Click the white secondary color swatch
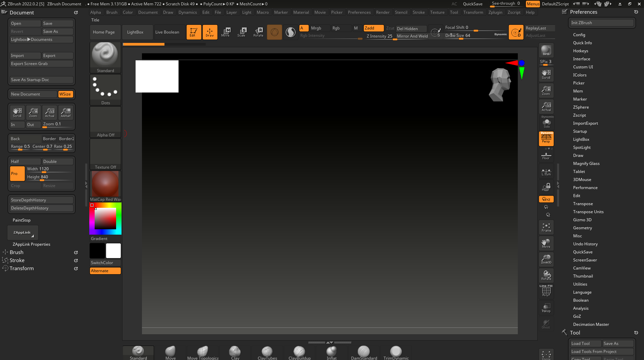This screenshot has height=360, width=644. pyautogui.click(x=113, y=251)
